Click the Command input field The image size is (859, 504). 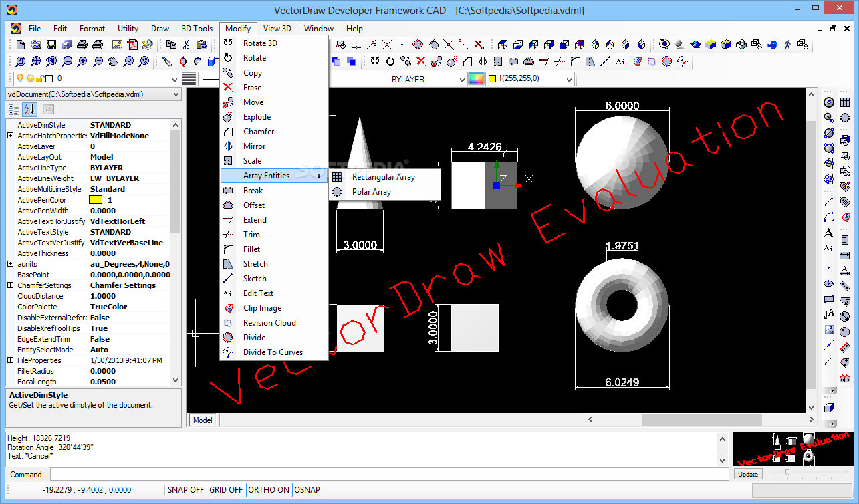(x=389, y=475)
